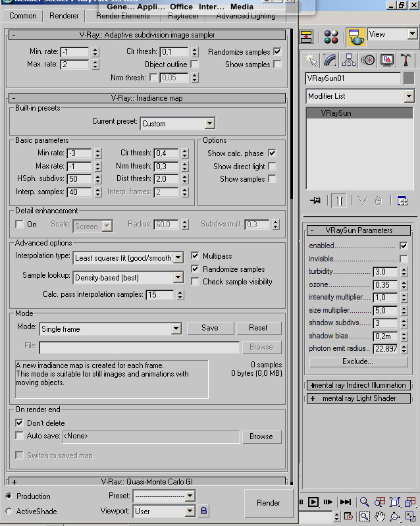This screenshot has height=526, width=420.
Task: Open Configure Modifier Sets icon
Action: point(402,201)
